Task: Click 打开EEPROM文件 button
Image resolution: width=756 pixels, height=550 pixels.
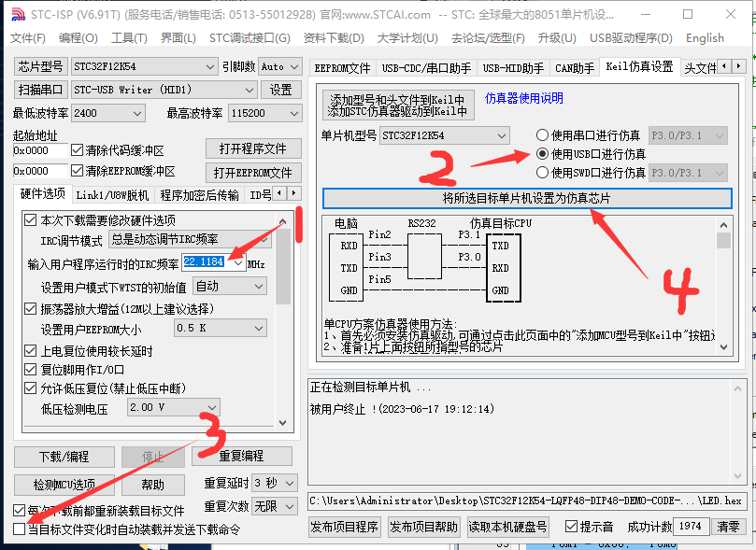Action: 253,173
